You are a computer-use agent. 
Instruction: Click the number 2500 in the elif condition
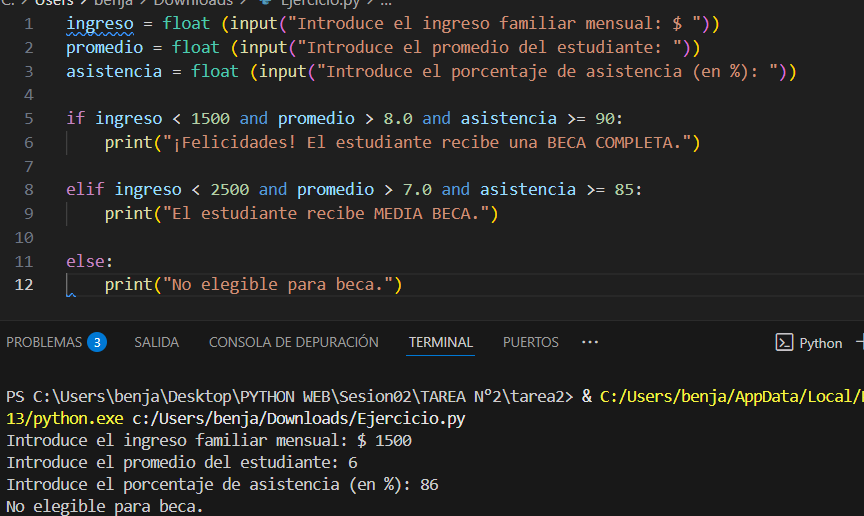click(x=229, y=190)
